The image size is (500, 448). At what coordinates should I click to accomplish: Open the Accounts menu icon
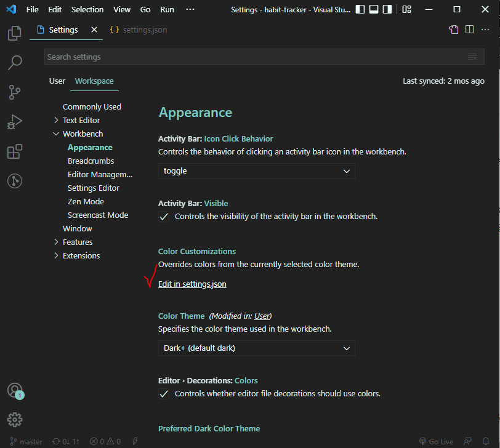[x=15, y=391]
